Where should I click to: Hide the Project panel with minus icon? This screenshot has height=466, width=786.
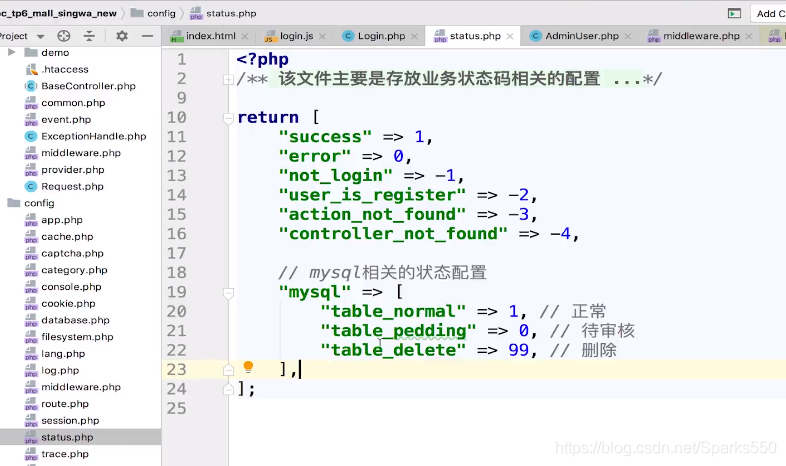coord(147,36)
